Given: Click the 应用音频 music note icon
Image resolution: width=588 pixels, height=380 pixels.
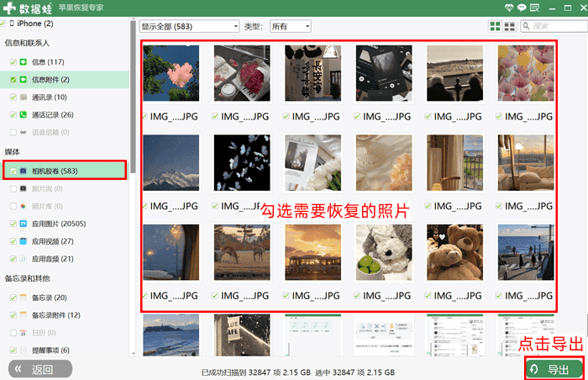Looking at the screenshot, I should [24, 259].
